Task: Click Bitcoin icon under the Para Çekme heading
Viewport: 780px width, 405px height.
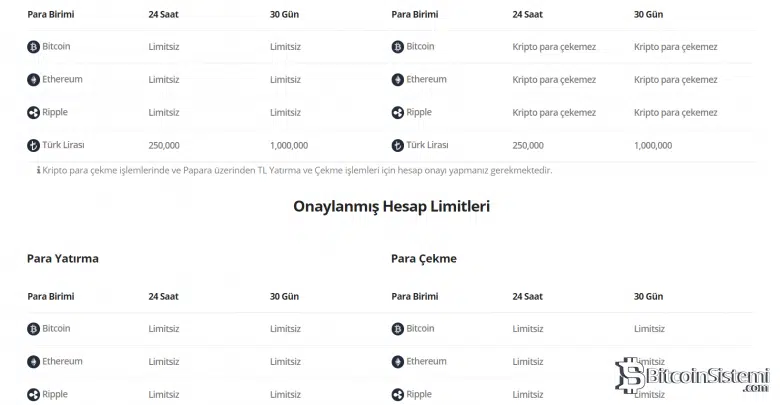Action: click(397, 328)
